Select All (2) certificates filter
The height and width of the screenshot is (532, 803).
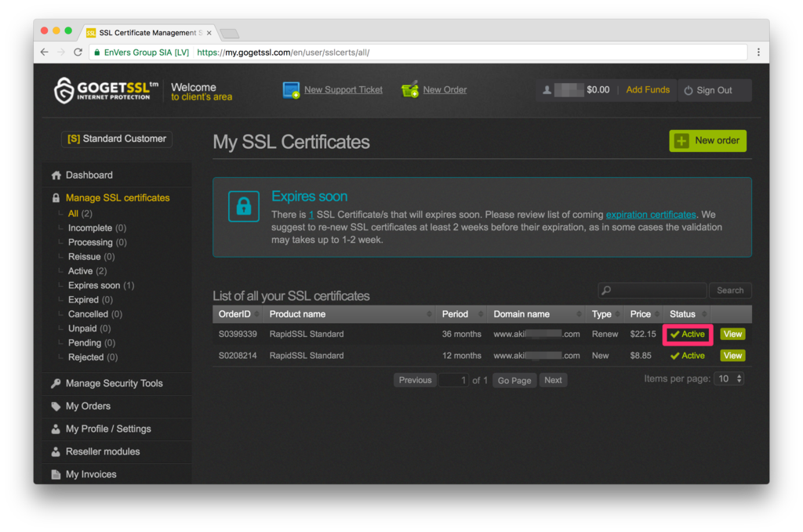pyautogui.click(x=80, y=213)
